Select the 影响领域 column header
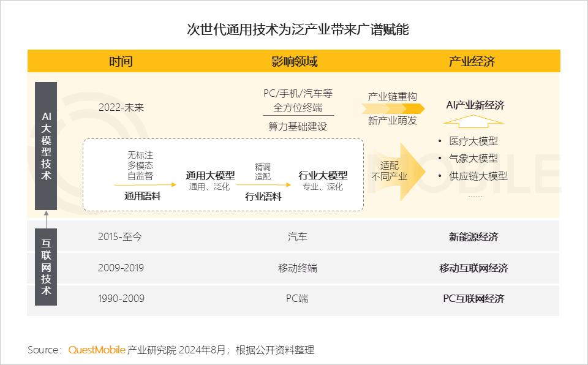588x365 pixels. point(295,61)
